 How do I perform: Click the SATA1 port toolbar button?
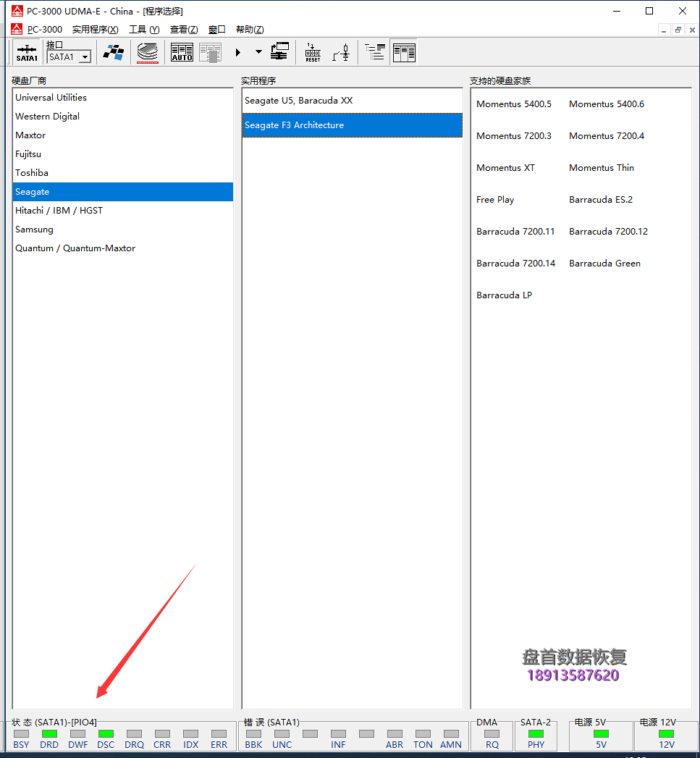27,52
